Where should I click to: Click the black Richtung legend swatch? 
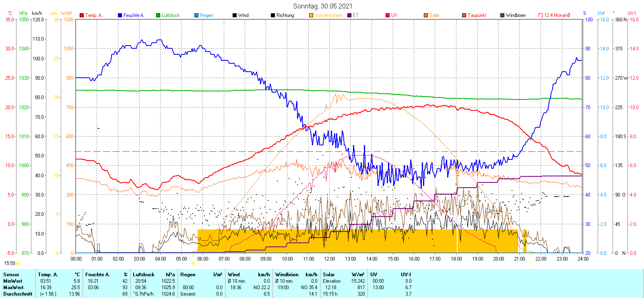pos(273,15)
